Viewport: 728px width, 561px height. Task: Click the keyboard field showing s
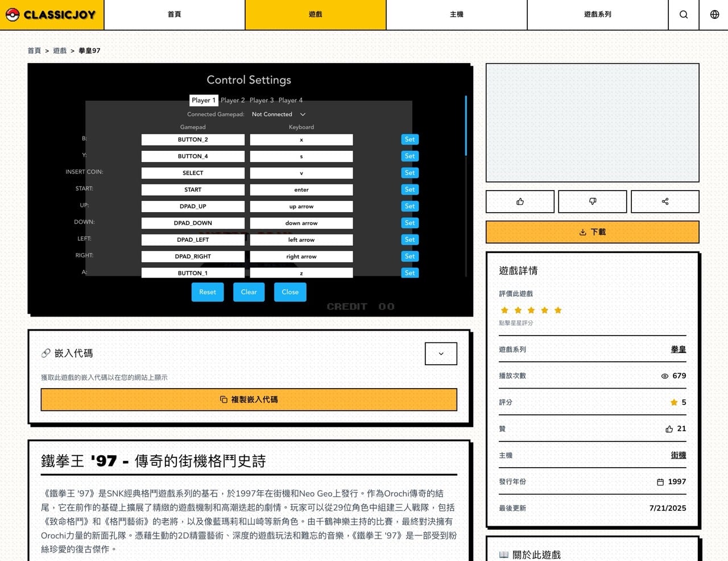[x=301, y=156]
